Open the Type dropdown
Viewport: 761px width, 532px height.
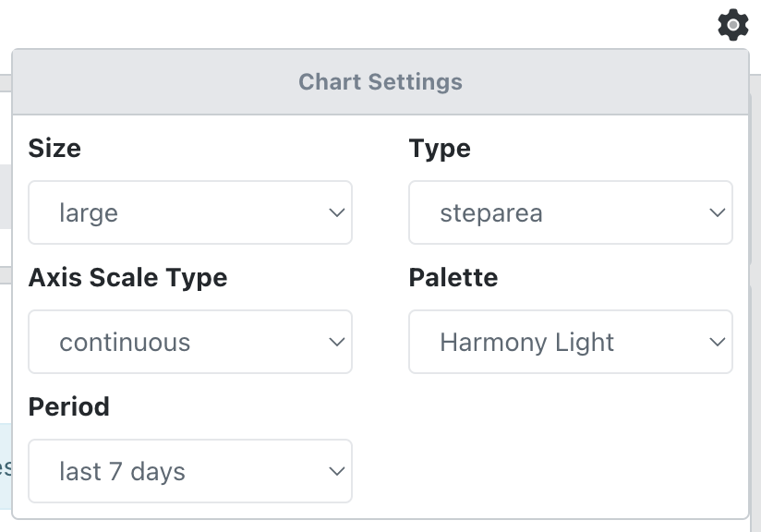(570, 212)
